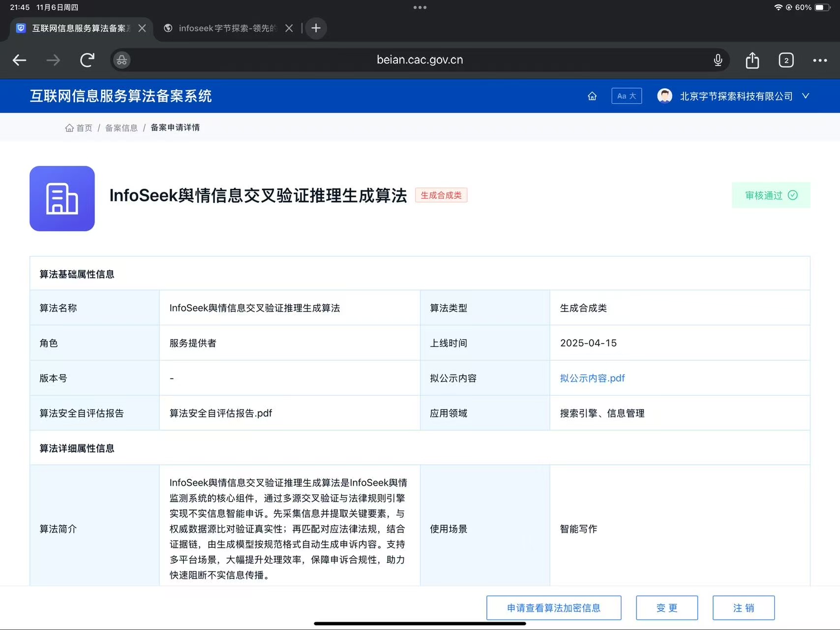
Task: Click the 应用领域 label cell
Action: [485, 413]
